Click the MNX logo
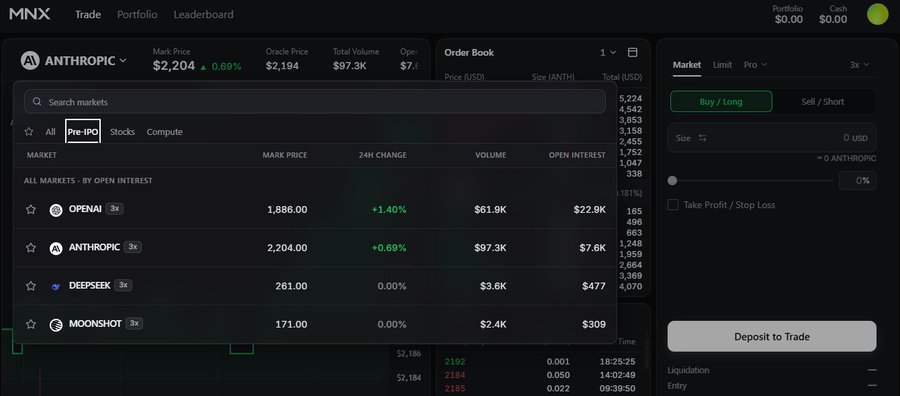 [x=30, y=14]
